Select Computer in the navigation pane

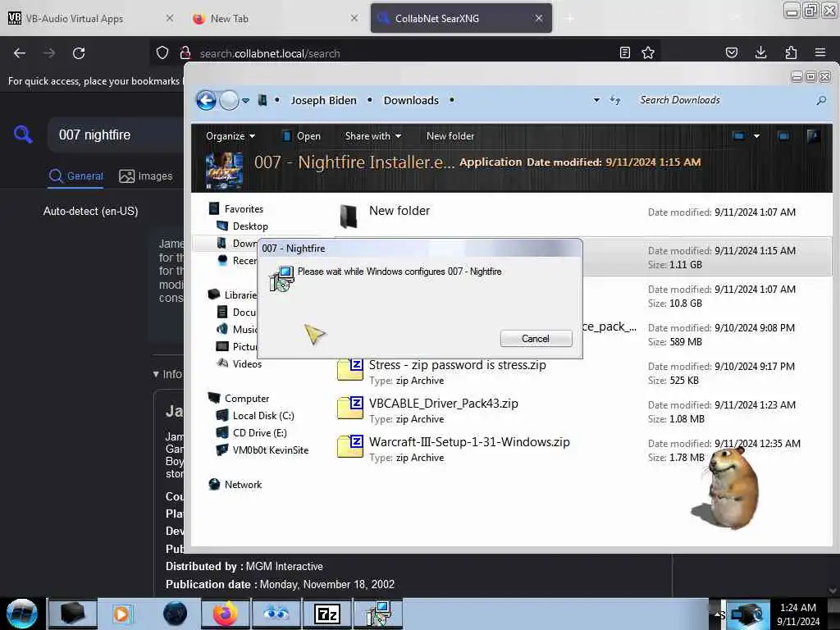(x=246, y=398)
